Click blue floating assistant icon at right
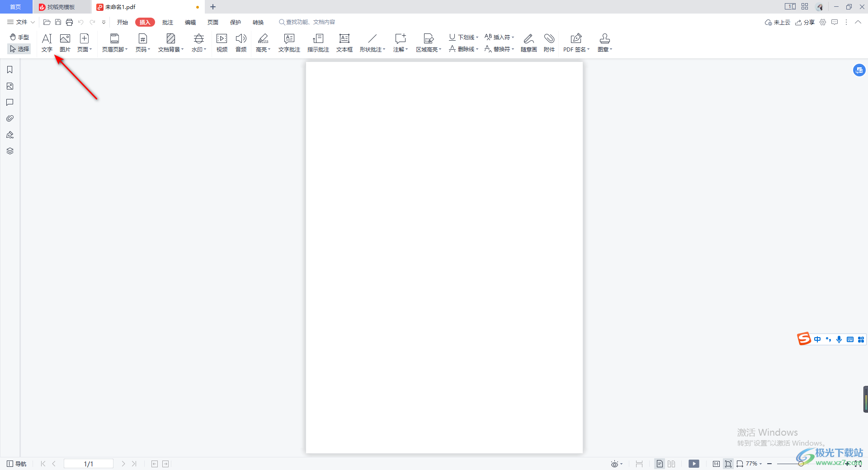 point(859,70)
